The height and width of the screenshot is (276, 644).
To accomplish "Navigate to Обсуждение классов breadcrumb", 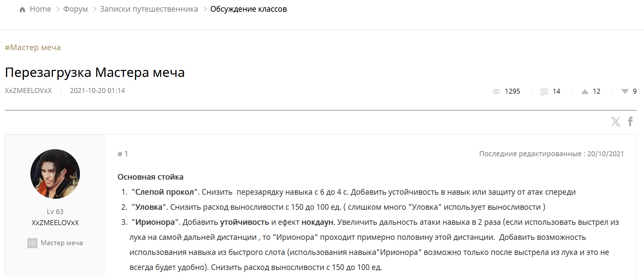I will [248, 9].
